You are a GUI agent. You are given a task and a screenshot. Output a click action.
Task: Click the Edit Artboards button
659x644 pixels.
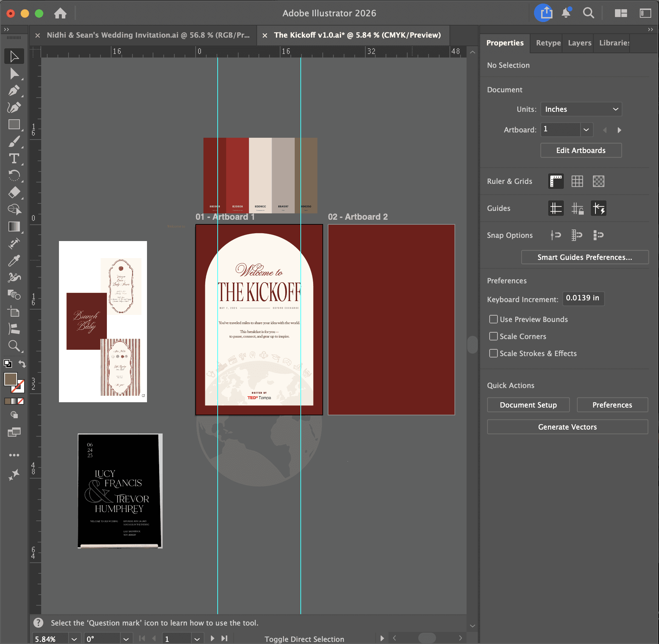581,151
